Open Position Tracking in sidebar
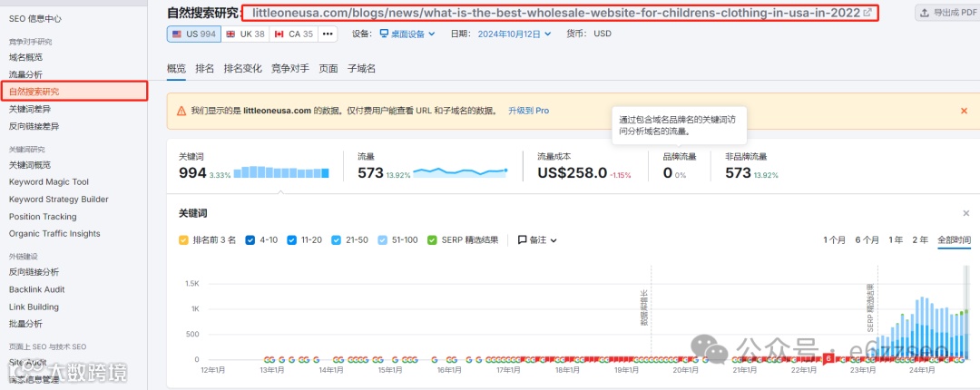This screenshot has width=980, height=390. coord(43,216)
